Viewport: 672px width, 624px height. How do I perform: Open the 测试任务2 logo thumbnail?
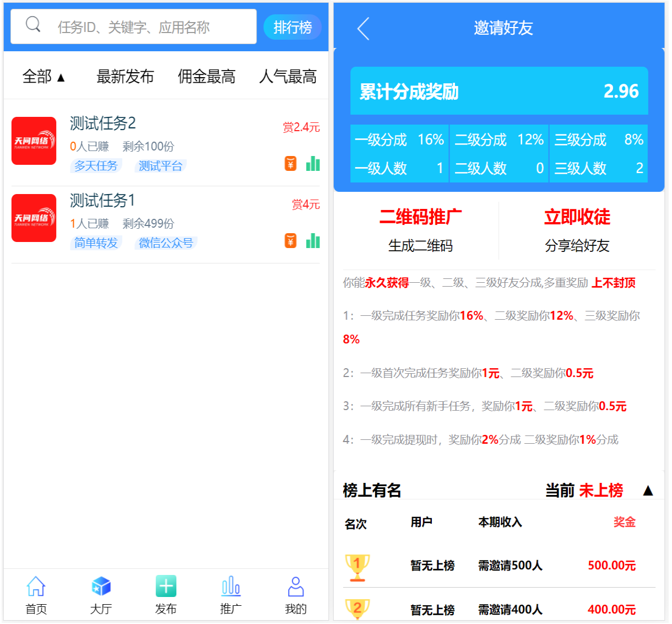pyautogui.click(x=34, y=141)
